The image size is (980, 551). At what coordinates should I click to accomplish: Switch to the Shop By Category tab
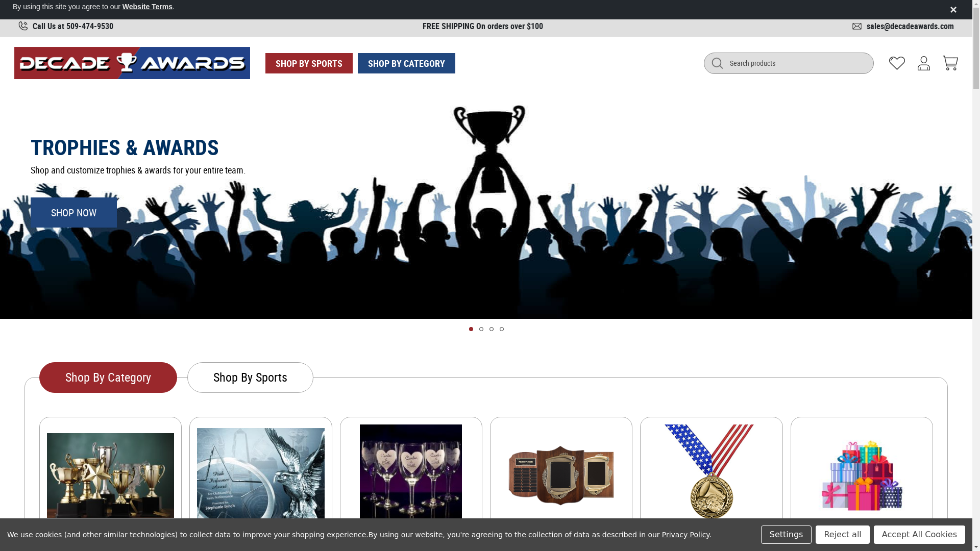tap(108, 378)
